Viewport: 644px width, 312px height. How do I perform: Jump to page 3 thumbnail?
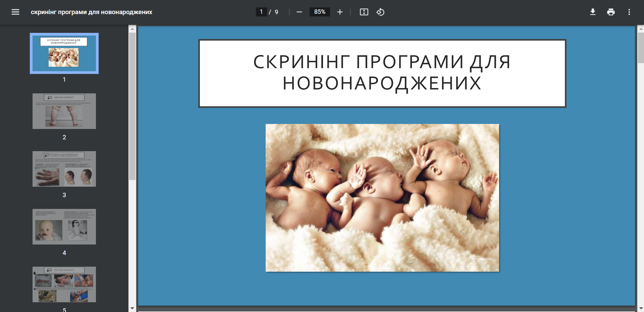[64, 169]
